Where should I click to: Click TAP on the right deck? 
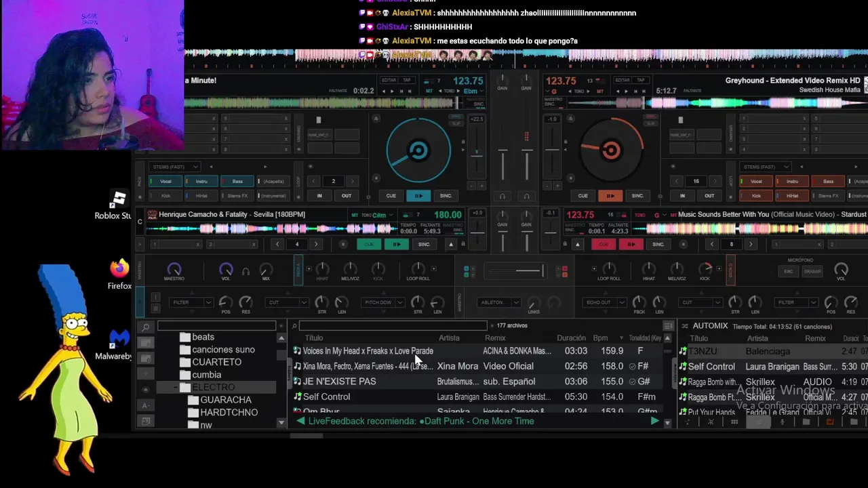click(639, 80)
